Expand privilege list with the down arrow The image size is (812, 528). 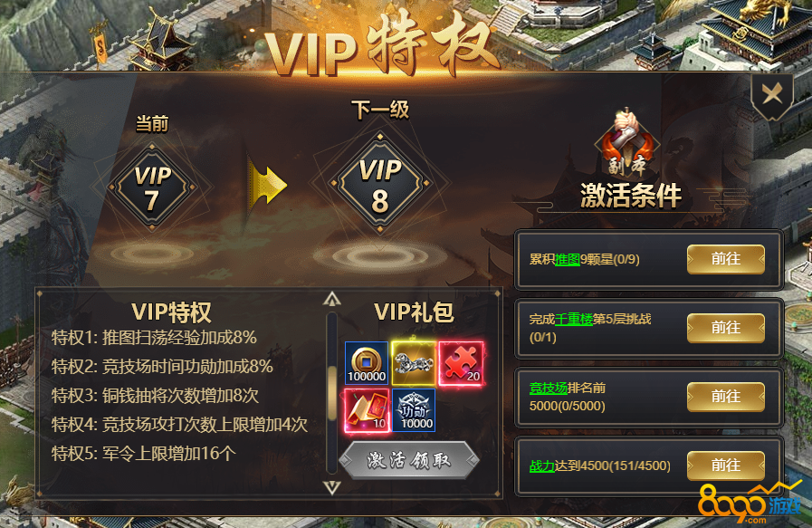click(x=332, y=487)
